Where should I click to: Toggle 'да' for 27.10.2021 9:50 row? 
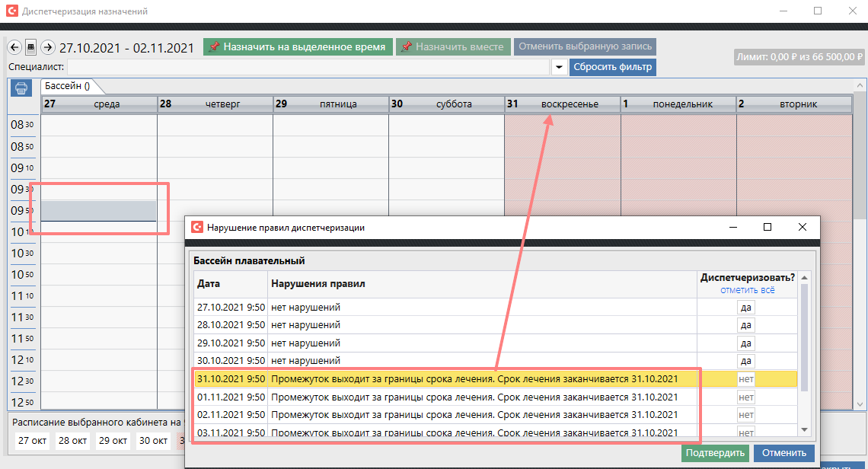click(x=745, y=308)
